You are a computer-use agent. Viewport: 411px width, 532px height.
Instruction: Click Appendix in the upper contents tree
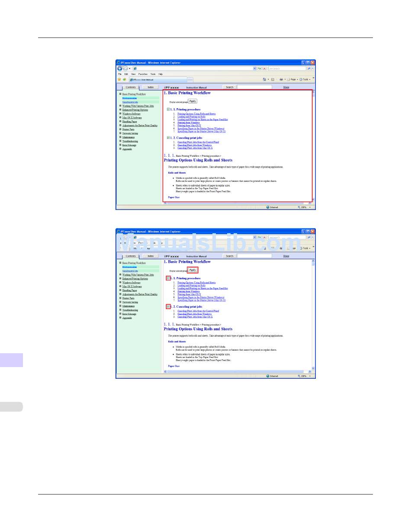(x=127, y=149)
